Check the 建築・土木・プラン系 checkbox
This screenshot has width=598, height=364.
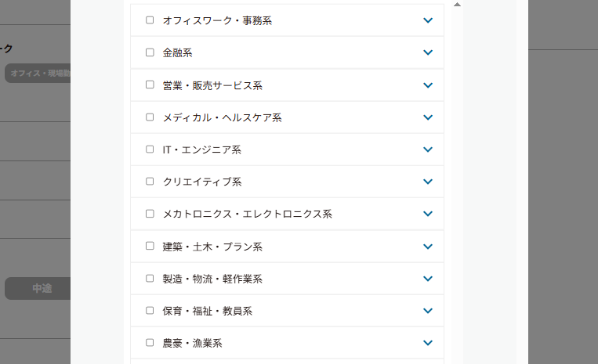150,246
